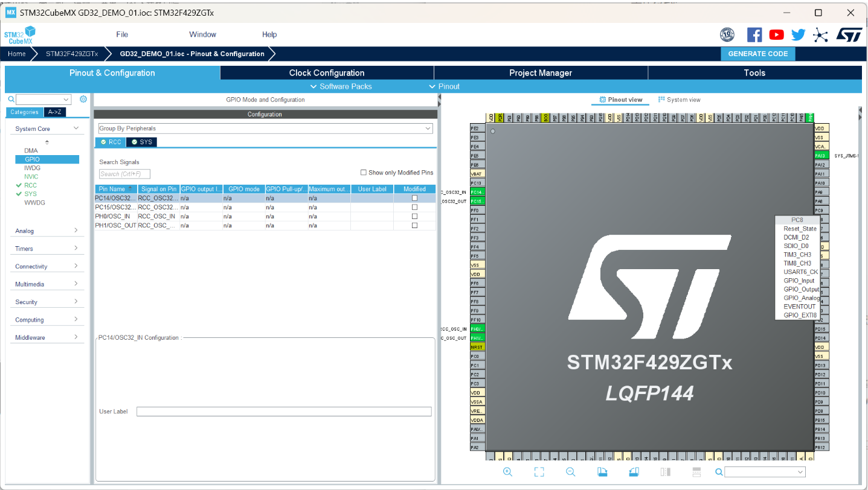Switch to System view
This screenshot has width=868, height=490.
680,100
